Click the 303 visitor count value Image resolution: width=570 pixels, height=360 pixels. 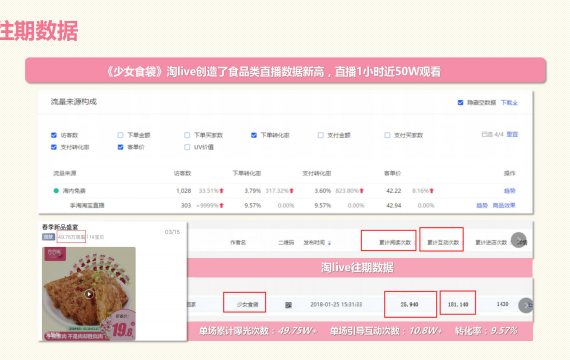(186, 205)
